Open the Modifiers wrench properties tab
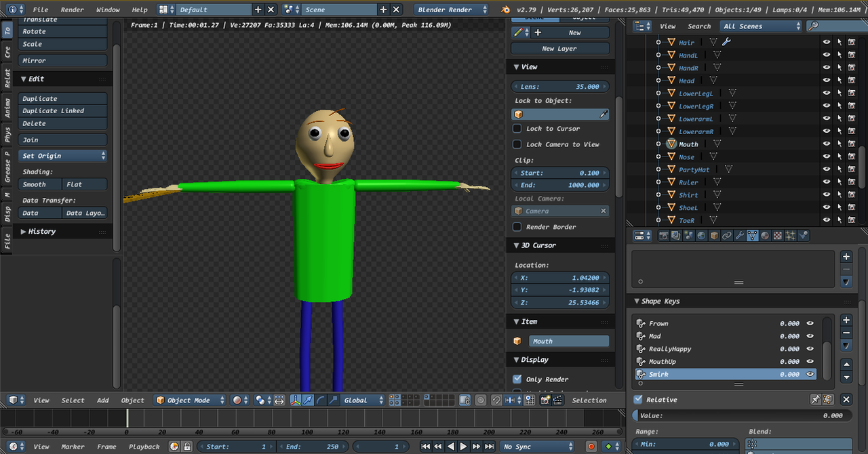868x454 pixels. 740,236
